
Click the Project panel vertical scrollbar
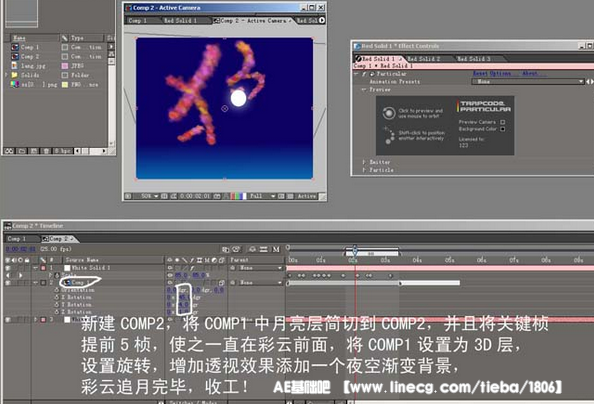(111, 102)
